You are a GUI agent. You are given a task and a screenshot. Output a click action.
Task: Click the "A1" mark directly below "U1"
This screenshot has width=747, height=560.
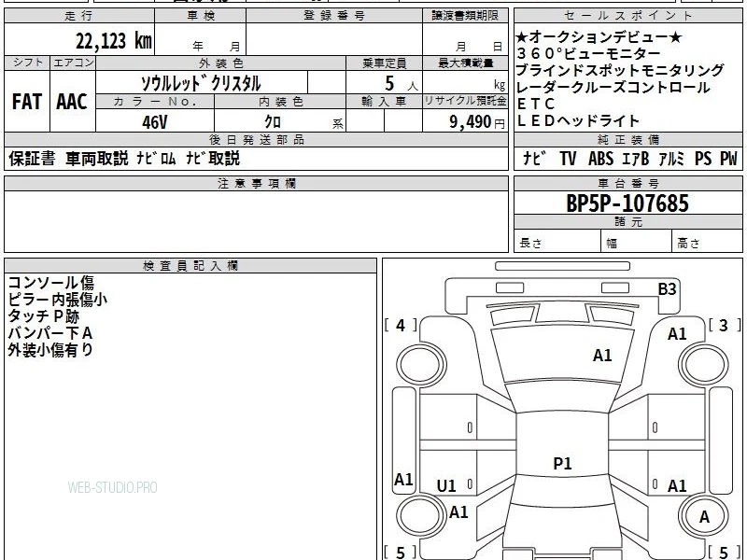(458, 512)
